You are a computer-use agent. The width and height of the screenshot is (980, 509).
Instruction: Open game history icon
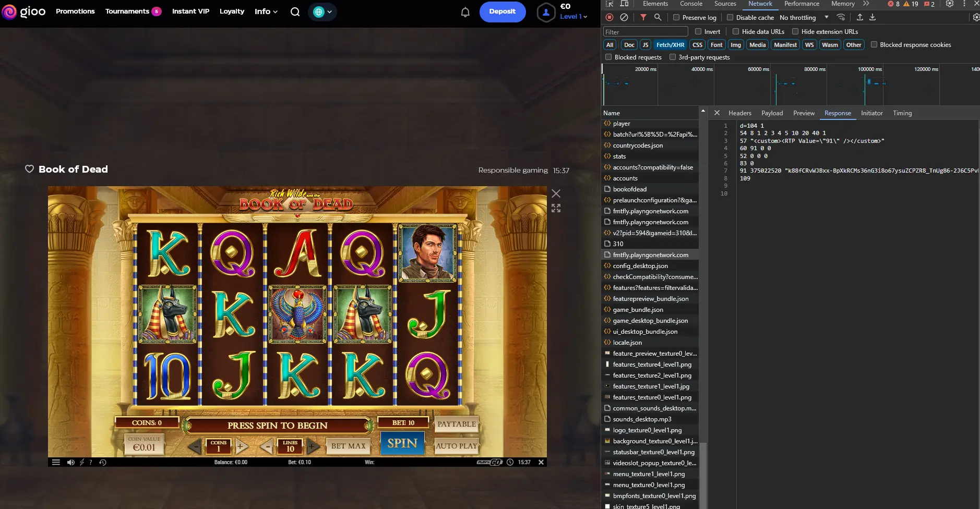(103, 462)
